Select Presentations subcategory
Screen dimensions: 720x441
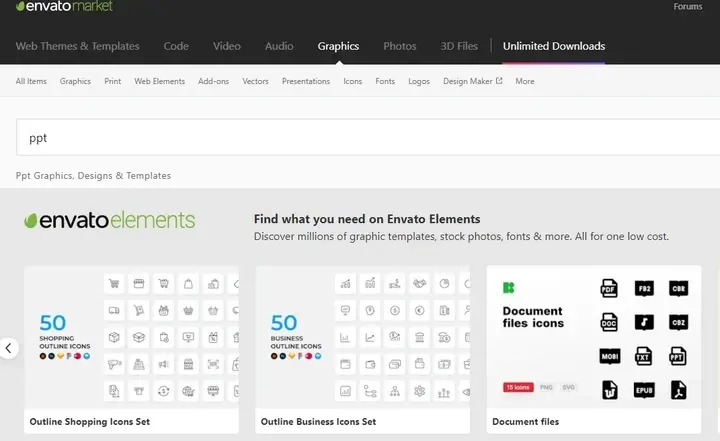[x=306, y=81]
